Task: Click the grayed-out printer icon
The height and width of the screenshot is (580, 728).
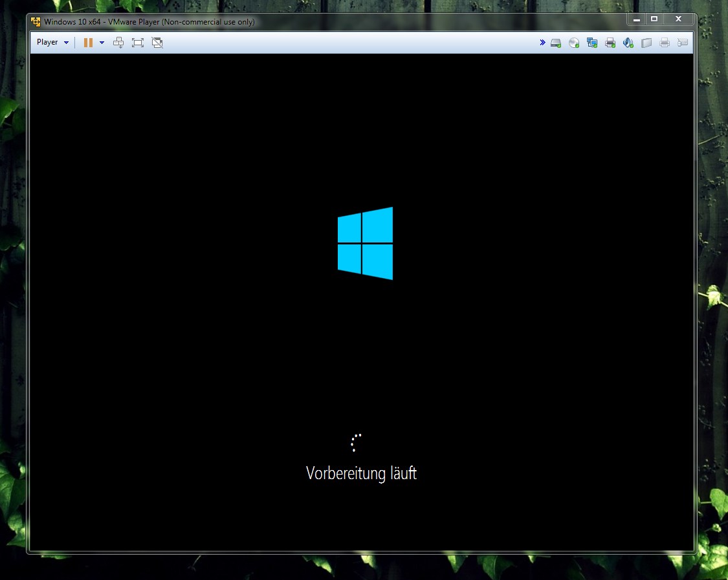Action: pyautogui.click(x=665, y=43)
